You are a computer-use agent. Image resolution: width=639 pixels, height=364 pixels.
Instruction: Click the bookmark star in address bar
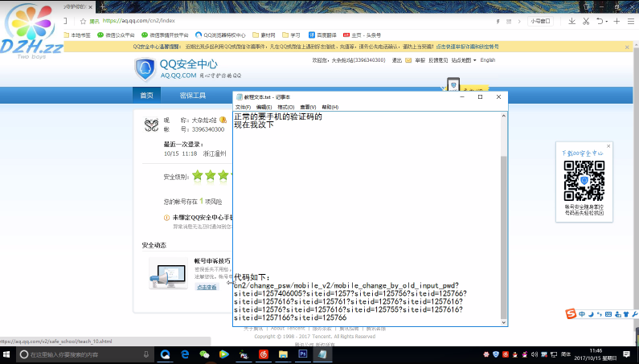tap(83, 21)
